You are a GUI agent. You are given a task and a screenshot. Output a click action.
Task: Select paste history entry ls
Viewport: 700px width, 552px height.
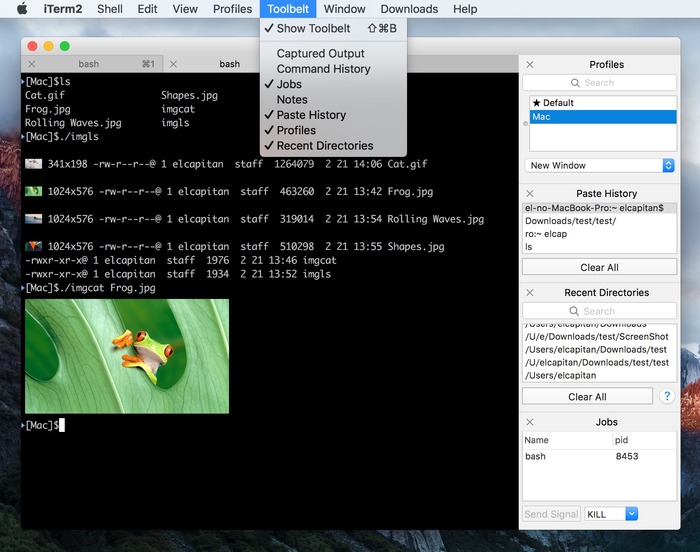[x=600, y=247]
